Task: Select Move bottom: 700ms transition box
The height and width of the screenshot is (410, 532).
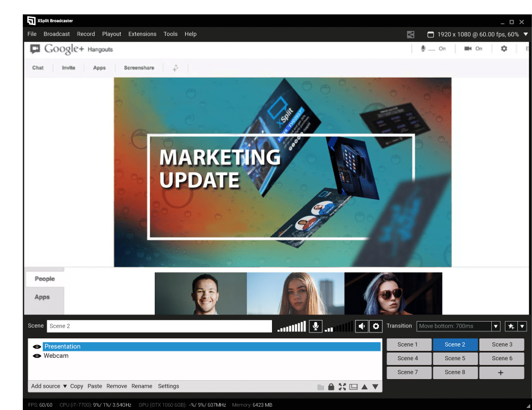Action: (454, 326)
